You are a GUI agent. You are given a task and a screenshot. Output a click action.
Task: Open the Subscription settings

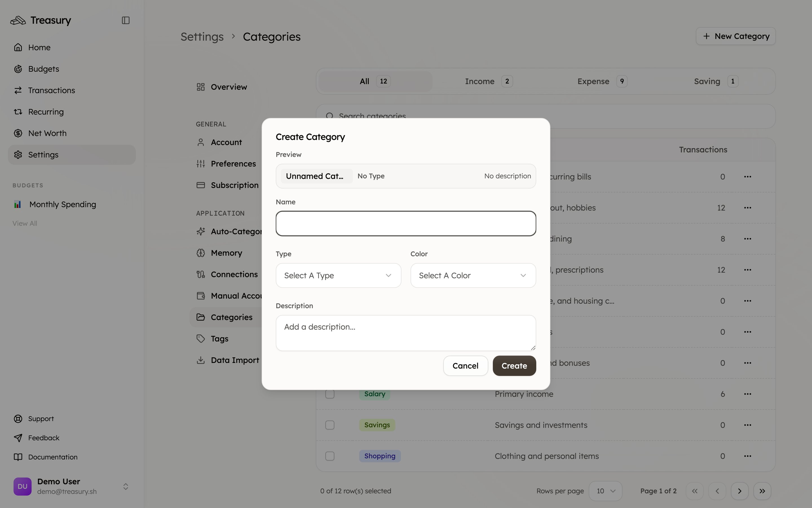coord(226,185)
